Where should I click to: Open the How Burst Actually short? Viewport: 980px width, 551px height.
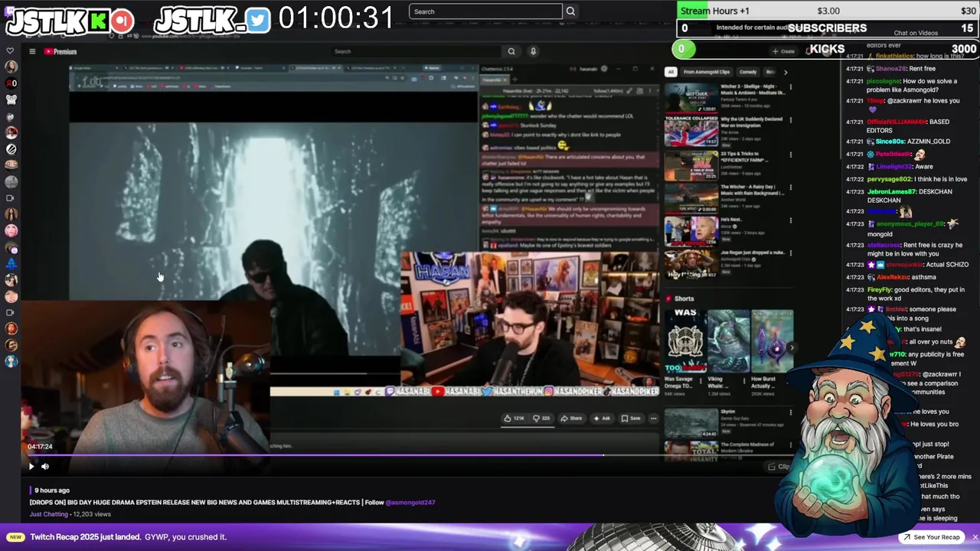coord(772,341)
